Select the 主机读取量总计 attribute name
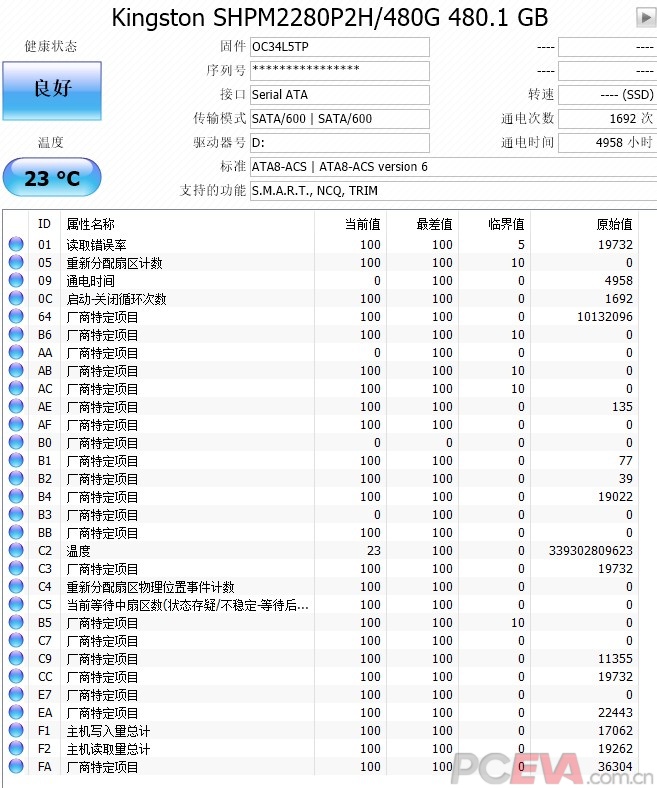Screen dimensions: 657x788 [109, 749]
